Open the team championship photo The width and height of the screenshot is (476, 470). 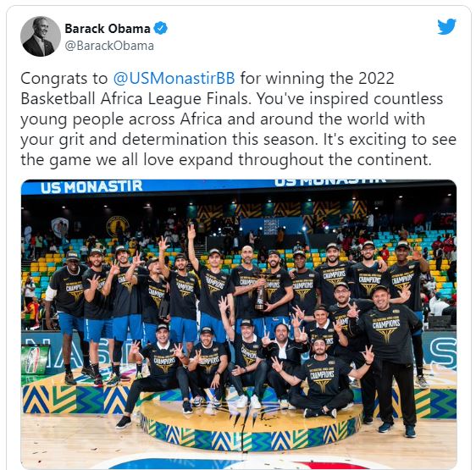(239, 324)
